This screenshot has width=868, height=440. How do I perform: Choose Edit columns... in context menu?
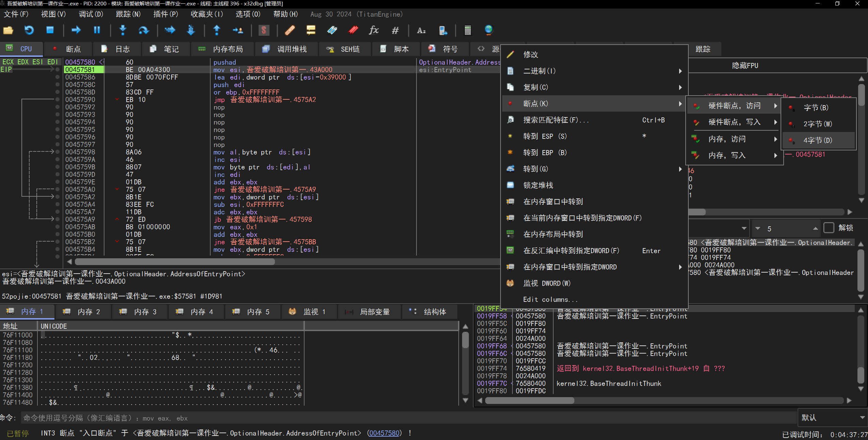click(594, 299)
